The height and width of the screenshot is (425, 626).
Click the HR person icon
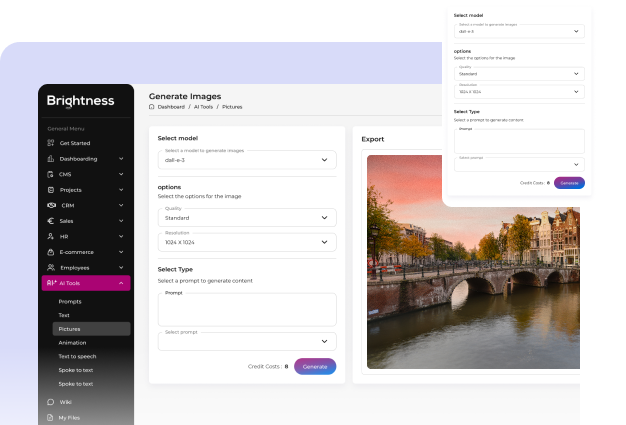51,236
